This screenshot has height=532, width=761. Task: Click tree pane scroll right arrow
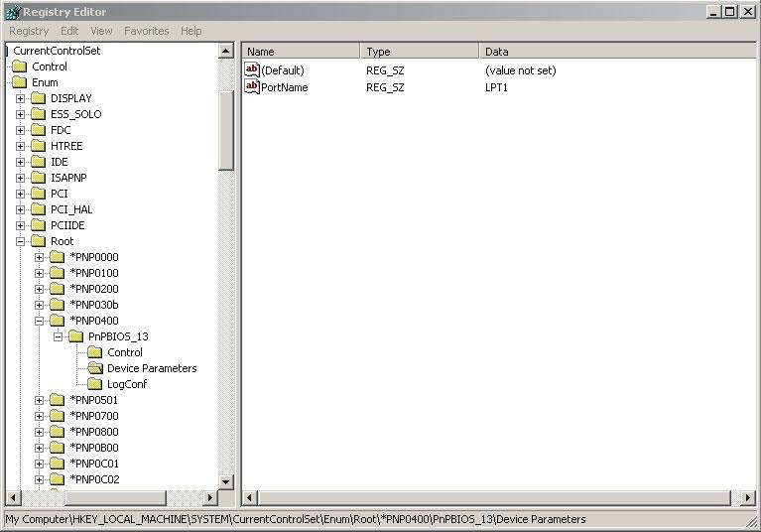click(209, 498)
